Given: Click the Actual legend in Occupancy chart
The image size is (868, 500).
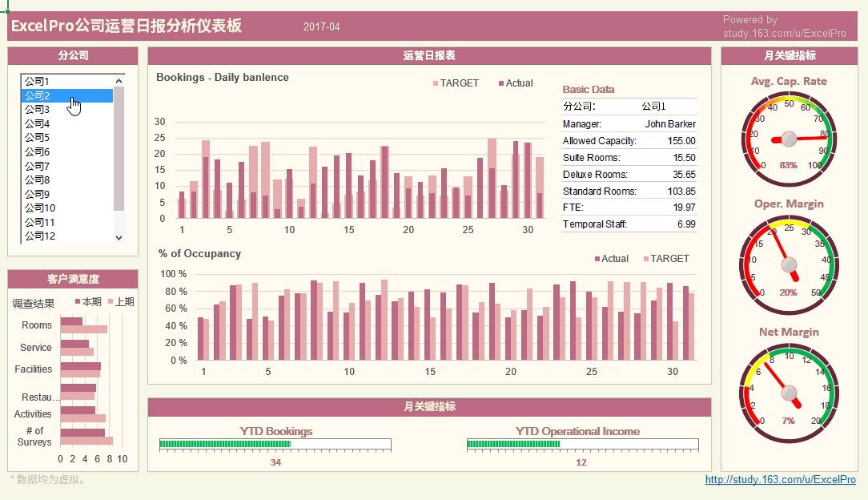Looking at the screenshot, I should [x=597, y=259].
